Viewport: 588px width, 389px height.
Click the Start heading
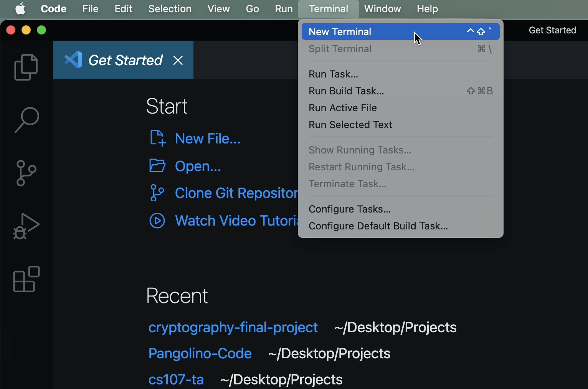167,106
